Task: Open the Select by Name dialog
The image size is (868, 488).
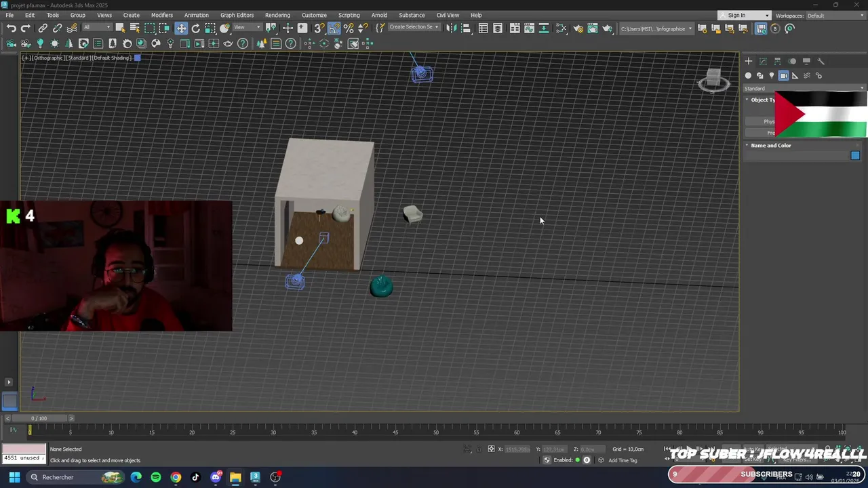Action: pos(135,28)
